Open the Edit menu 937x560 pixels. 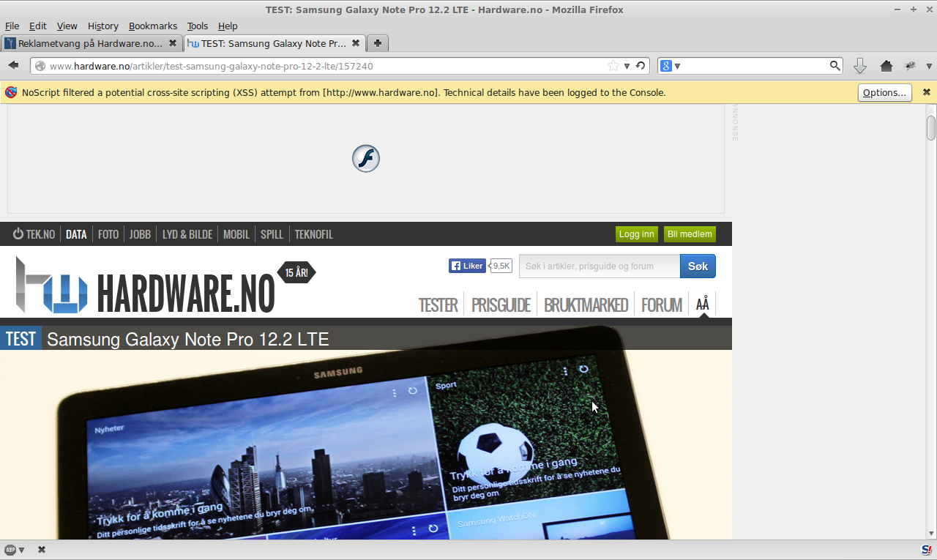[37, 26]
